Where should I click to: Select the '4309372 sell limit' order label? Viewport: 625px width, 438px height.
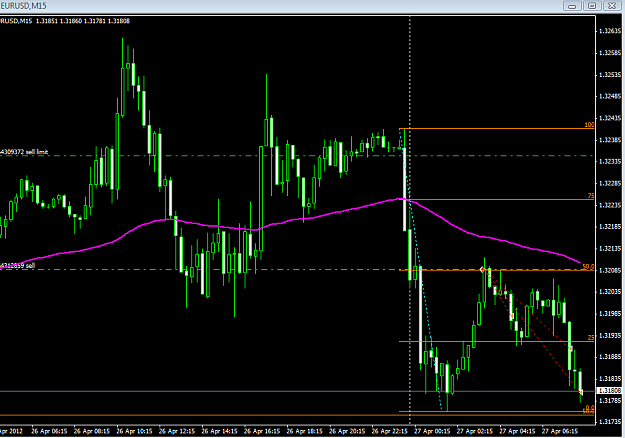tap(25, 152)
